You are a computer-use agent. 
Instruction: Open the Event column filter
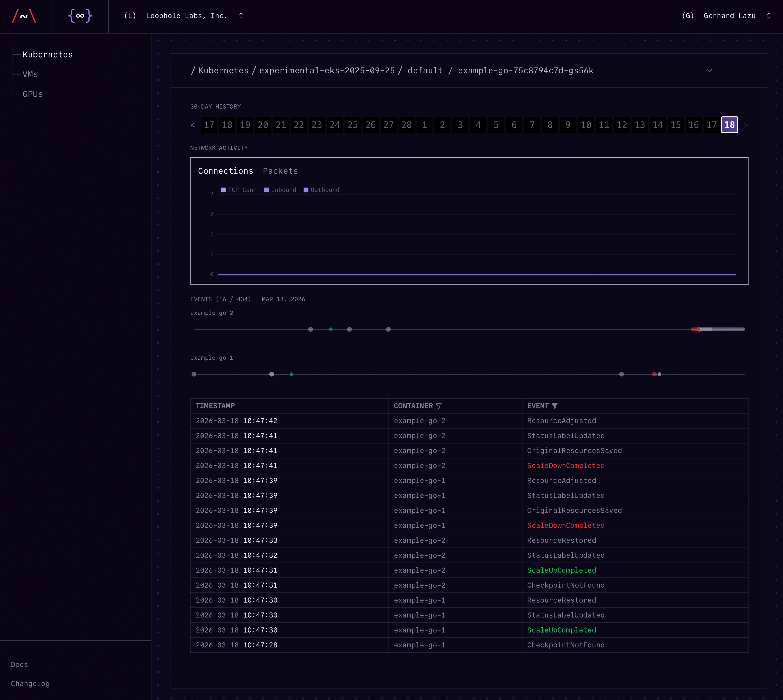pos(555,406)
